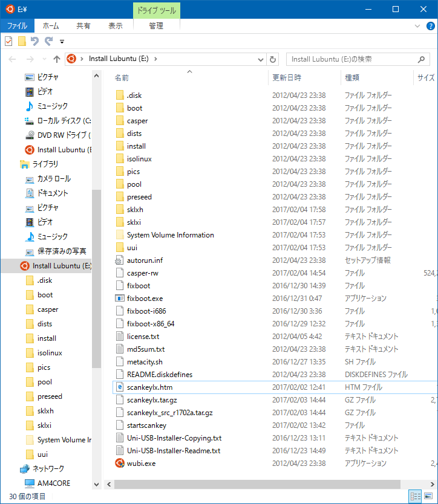Switch to the 管理 ribbon tab
The height and width of the screenshot is (504, 438).
point(156,26)
